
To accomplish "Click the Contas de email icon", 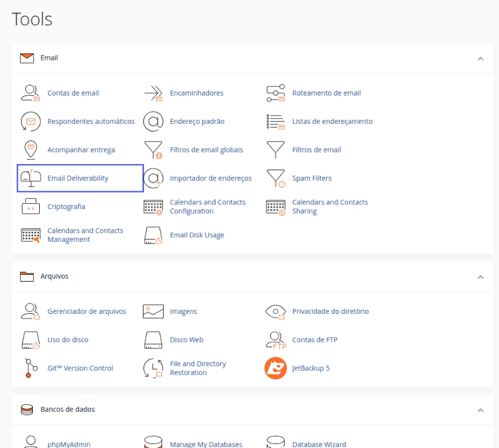I will coord(31,93).
